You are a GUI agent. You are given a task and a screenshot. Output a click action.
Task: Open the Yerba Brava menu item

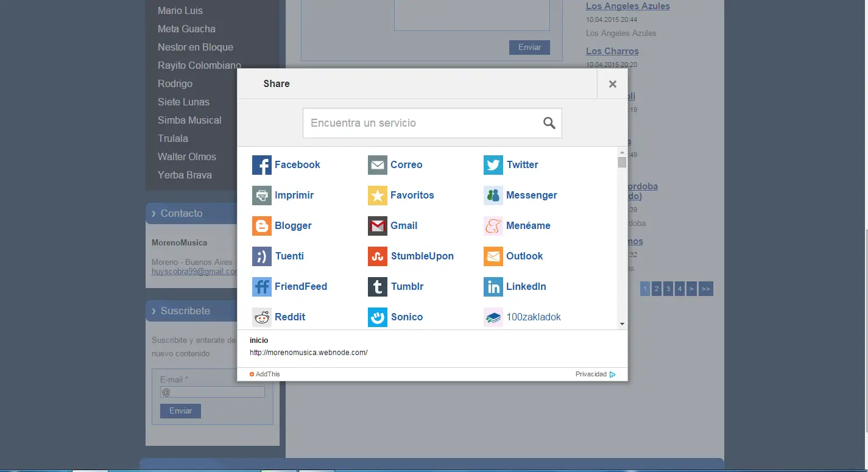pos(185,175)
